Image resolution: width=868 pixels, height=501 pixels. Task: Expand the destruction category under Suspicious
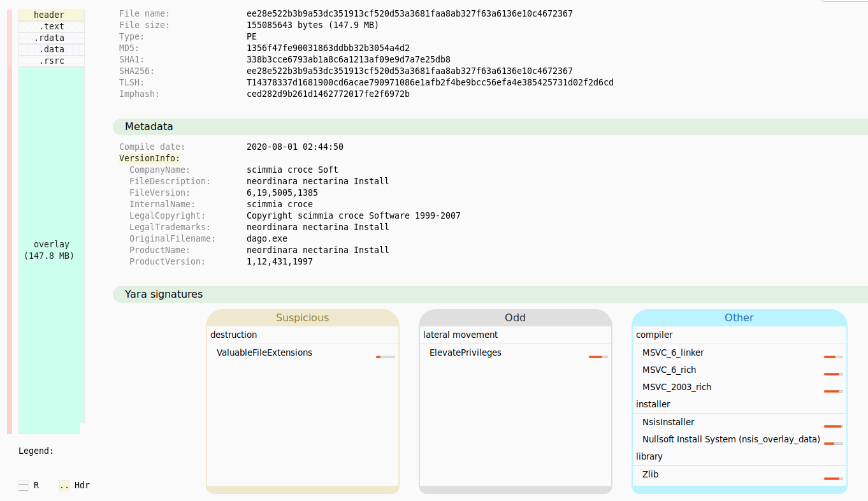click(233, 334)
